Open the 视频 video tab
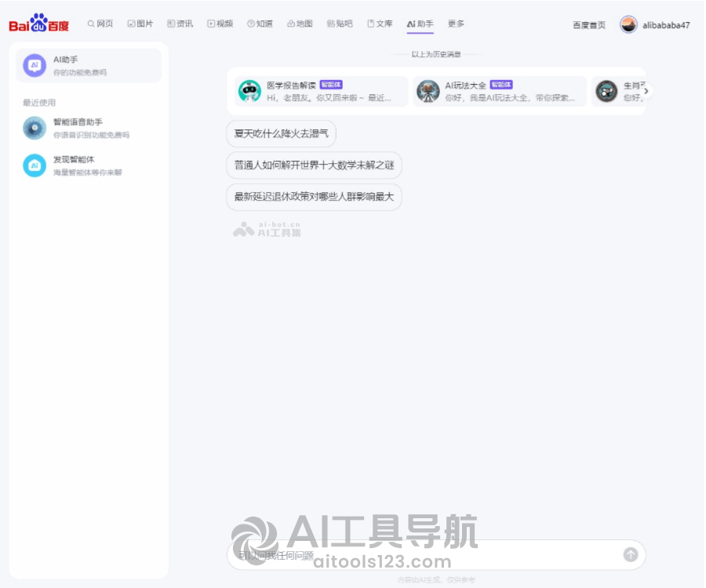 coord(220,24)
